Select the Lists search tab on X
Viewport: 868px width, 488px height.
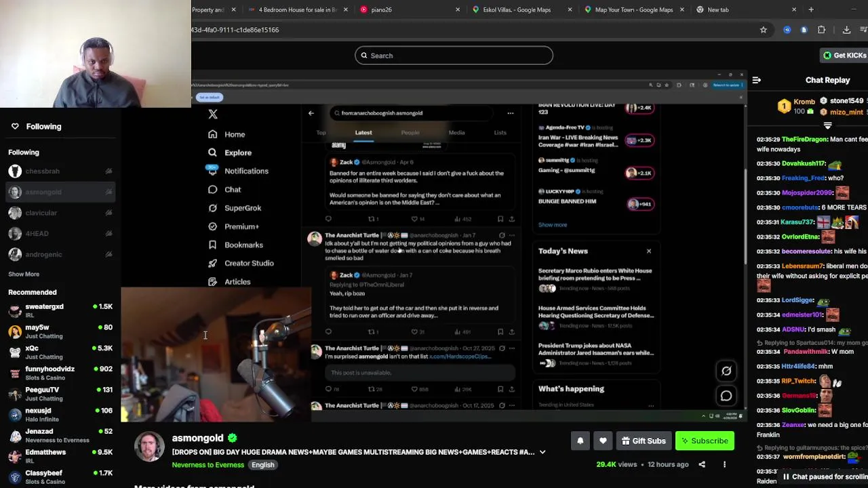pyautogui.click(x=500, y=133)
